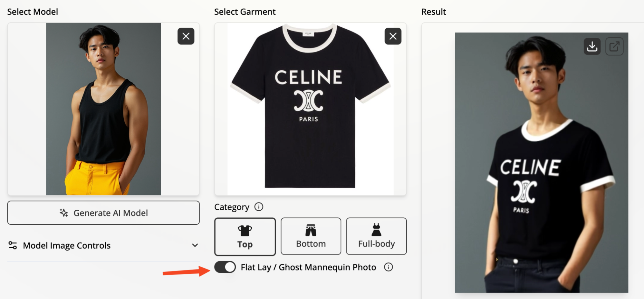This screenshot has width=644, height=299.
Task: Select the Bottom category
Action: pyautogui.click(x=311, y=236)
